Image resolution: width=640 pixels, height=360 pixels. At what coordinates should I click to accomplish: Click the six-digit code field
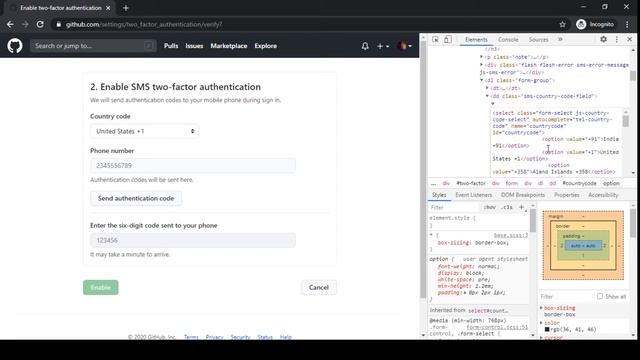point(193,240)
